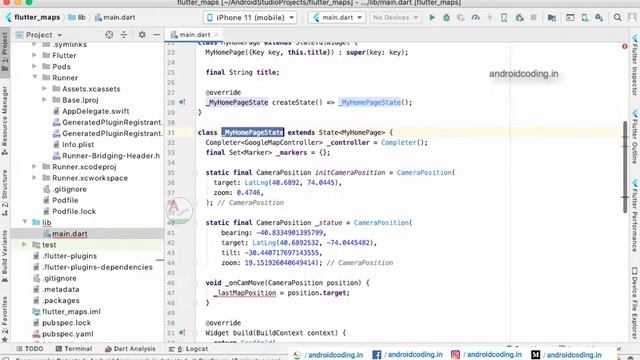
Task: Expand the Runner.xcworkspace node
Action: (x=35, y=178)
